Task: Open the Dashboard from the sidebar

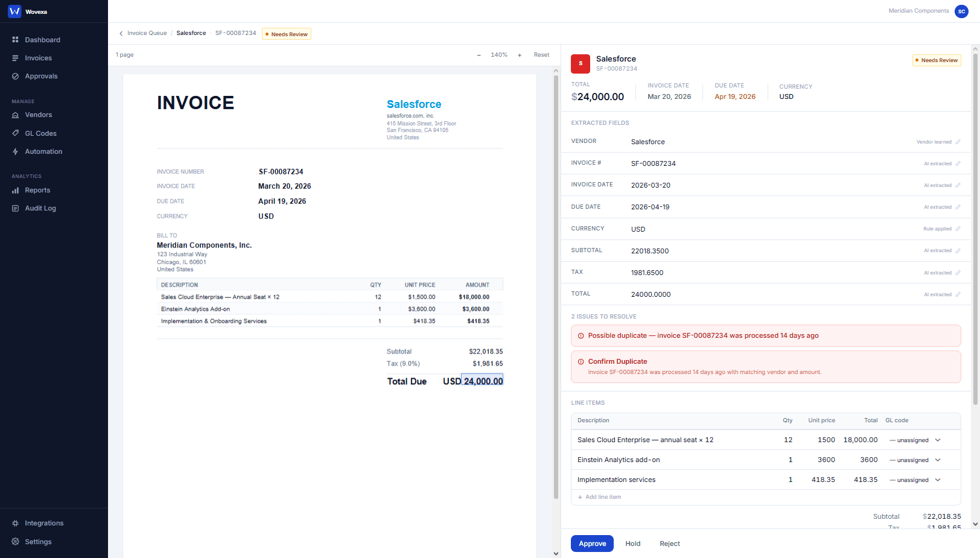Action: [x=42, y=40]
